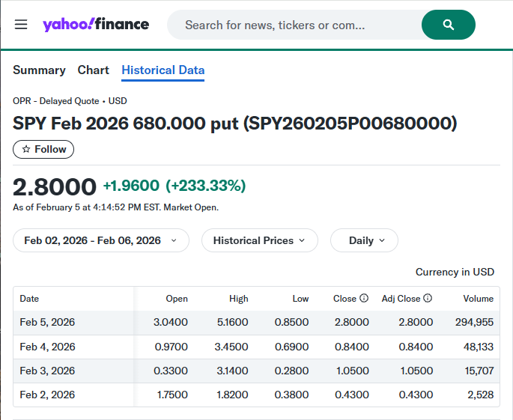Open the Feb 02 - Feb 06 date range picker
Image resolution: width=513 pixels, height=420 pixels.
(100, 240)
